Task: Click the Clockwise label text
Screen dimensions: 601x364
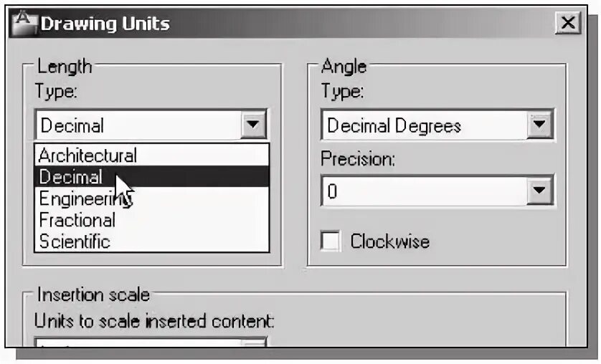Action: pos(389,241)
